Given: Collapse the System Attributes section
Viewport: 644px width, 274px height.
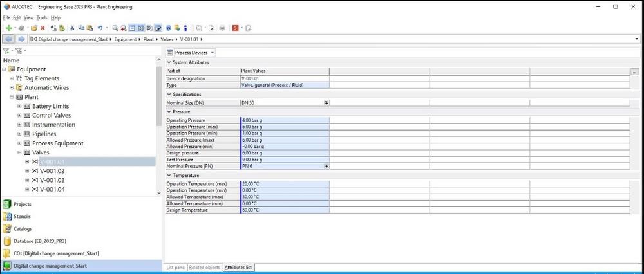Looking at the screenshot, I should pyautogui.click(x=169, y=62).
